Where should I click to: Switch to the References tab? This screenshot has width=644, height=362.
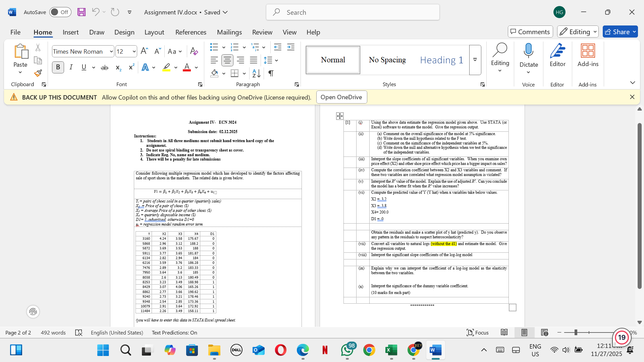pos(191,32)
